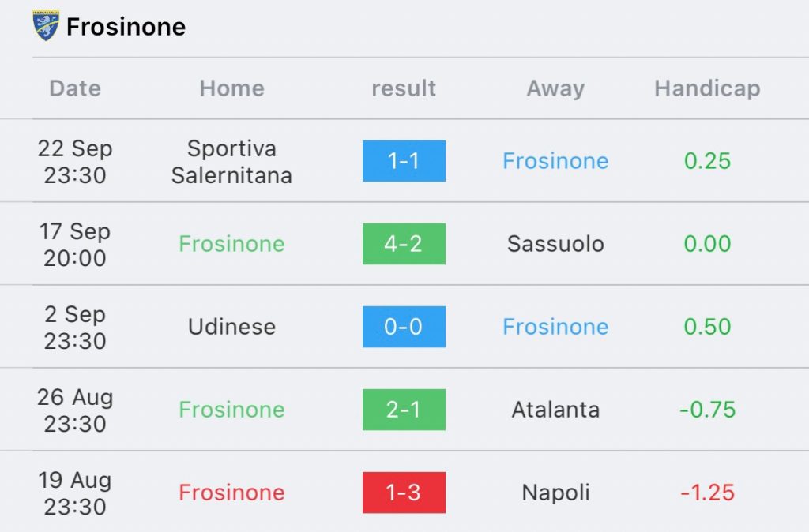Open the red 1-3 result badge
809x532 pixels.
[x=404, y=493]
